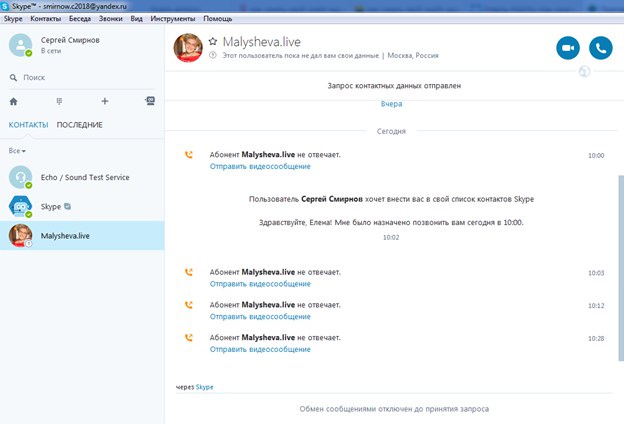Open the 'Вчера' history link
Image resolution: width=624 pixels, height=425 pixels.
coord(392,104)
